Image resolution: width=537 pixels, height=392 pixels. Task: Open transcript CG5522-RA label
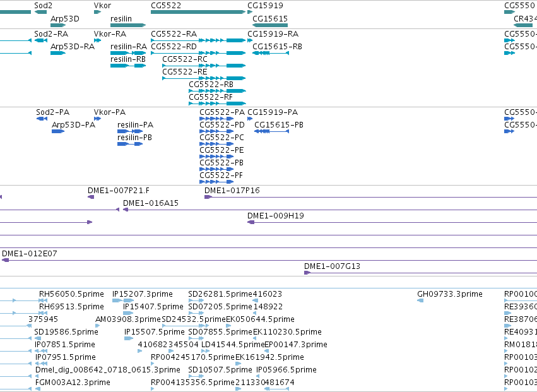(x=174, y=34)
